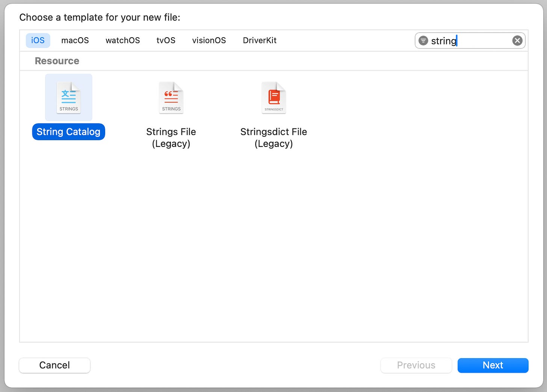Switch to the macOS platform tab

click(x=75, y=40)
